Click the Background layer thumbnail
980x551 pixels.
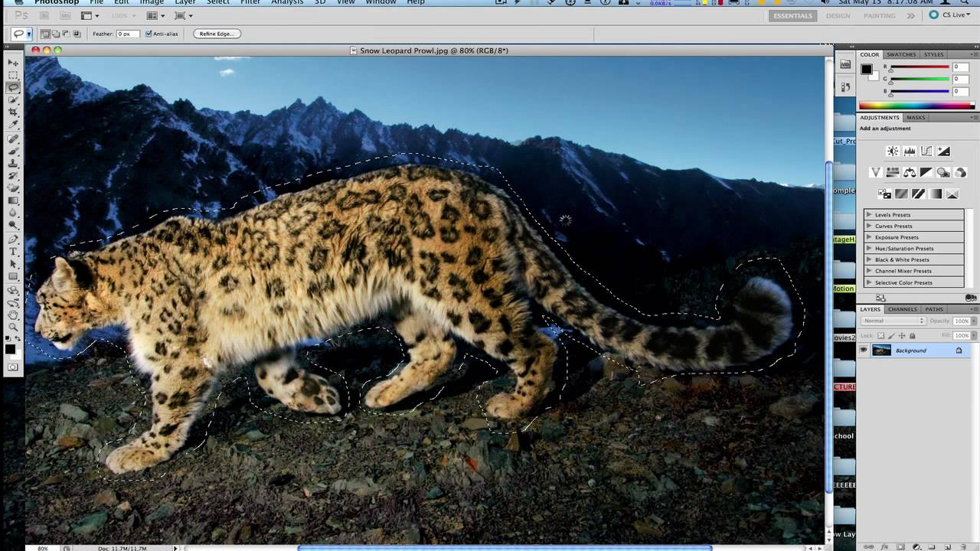(882, 350)
